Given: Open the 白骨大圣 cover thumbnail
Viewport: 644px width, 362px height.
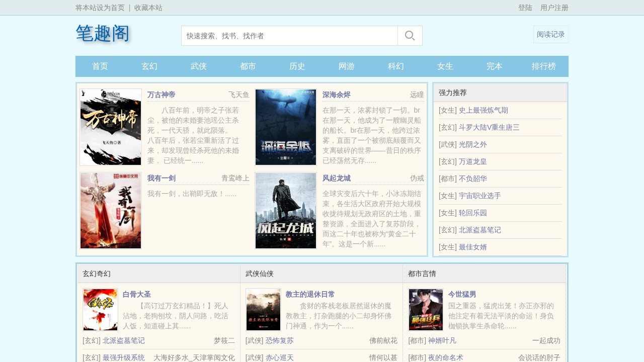Looking at the screenshot, I should (100, 310).
